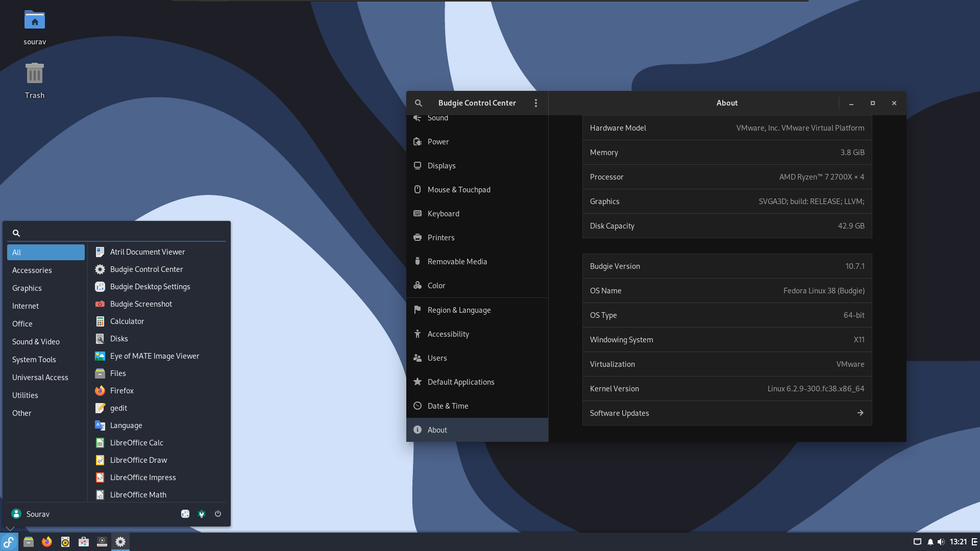
Task: Click the collapse chevron below the app menu
Action: pyautogui.click(x=10, y=529)
